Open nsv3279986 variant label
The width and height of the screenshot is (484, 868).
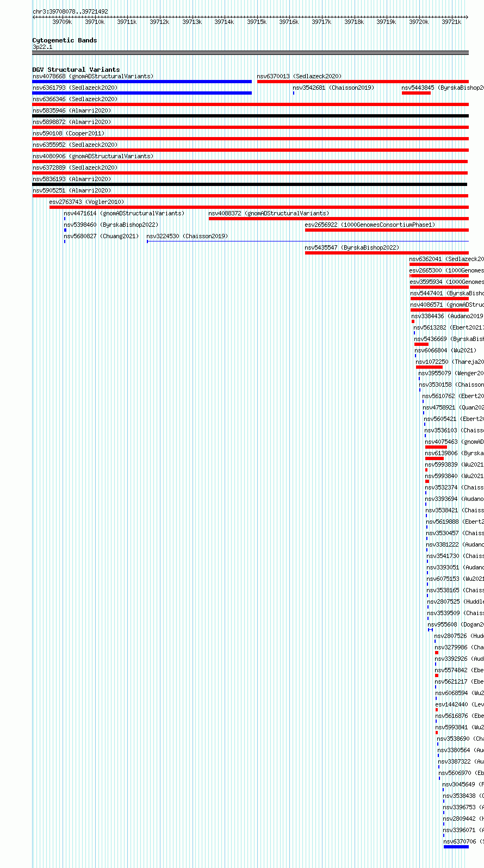click(460, 647)
